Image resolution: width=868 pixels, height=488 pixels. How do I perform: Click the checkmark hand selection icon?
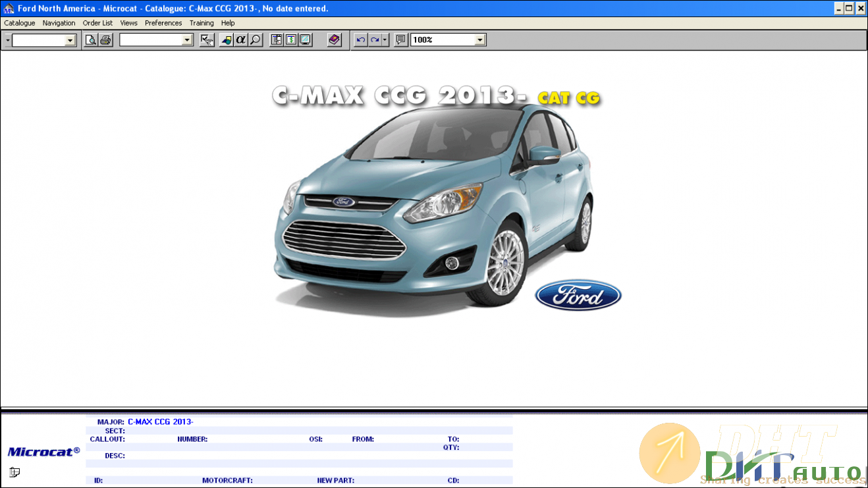[x=207, y=40]
